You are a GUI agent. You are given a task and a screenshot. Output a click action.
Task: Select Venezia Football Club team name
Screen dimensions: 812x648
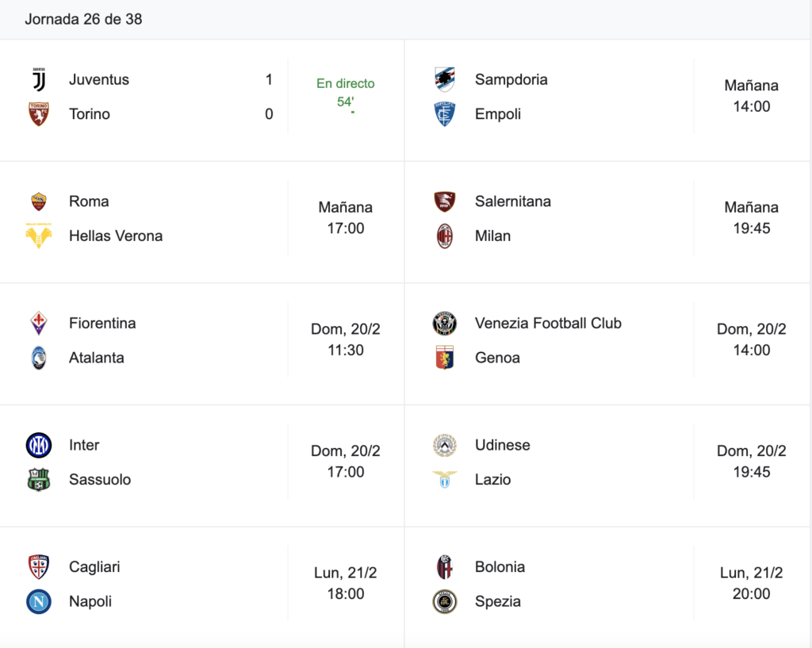pos(548,324)
